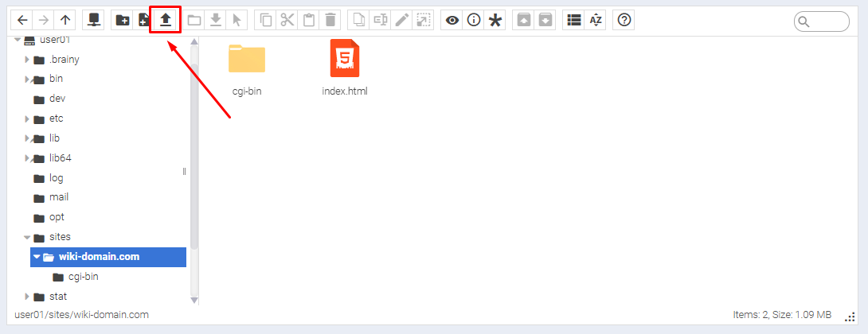
Task: Click the paste clipboard icon
Action: tap(309, 21)
